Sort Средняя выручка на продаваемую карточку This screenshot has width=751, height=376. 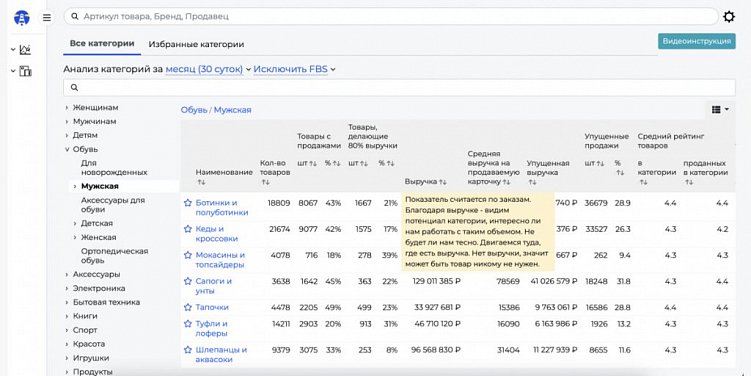(x=506, y=182)
